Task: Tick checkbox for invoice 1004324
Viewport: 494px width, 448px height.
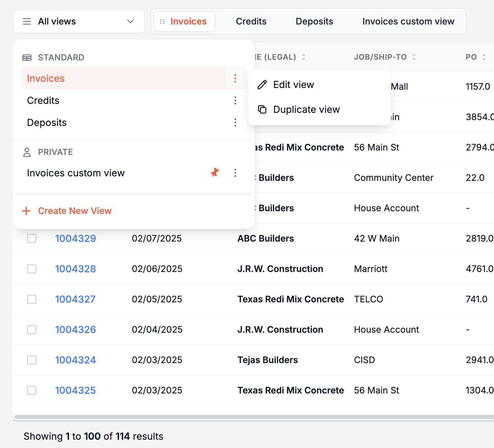Action: click(x=32, y=360)
